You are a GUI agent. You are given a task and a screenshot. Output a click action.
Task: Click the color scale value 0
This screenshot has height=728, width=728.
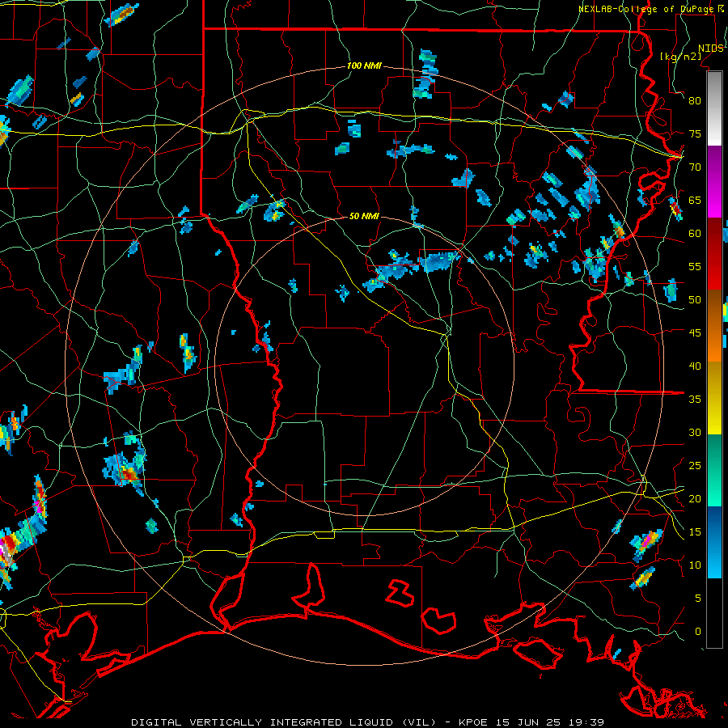[698, 632]
